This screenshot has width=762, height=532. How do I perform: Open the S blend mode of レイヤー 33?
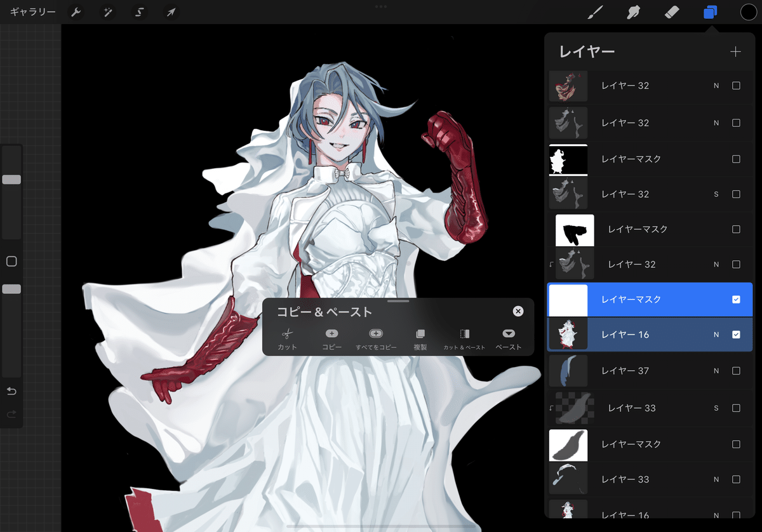tap(716, 408)
